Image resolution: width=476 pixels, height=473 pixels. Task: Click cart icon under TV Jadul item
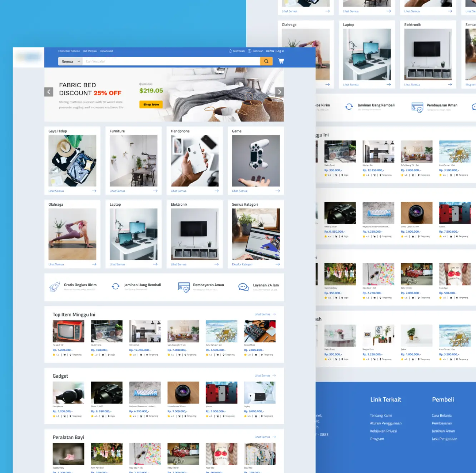[x=65, y=355]
